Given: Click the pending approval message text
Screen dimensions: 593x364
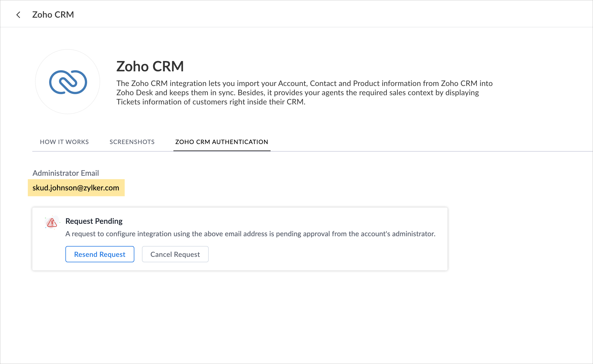Looking at the screenshot, I should [x=250, y=234].
